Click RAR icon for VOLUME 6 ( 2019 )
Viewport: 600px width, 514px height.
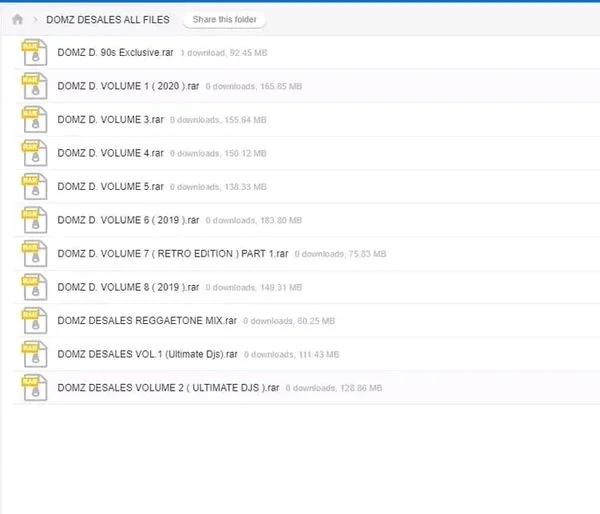34,220
